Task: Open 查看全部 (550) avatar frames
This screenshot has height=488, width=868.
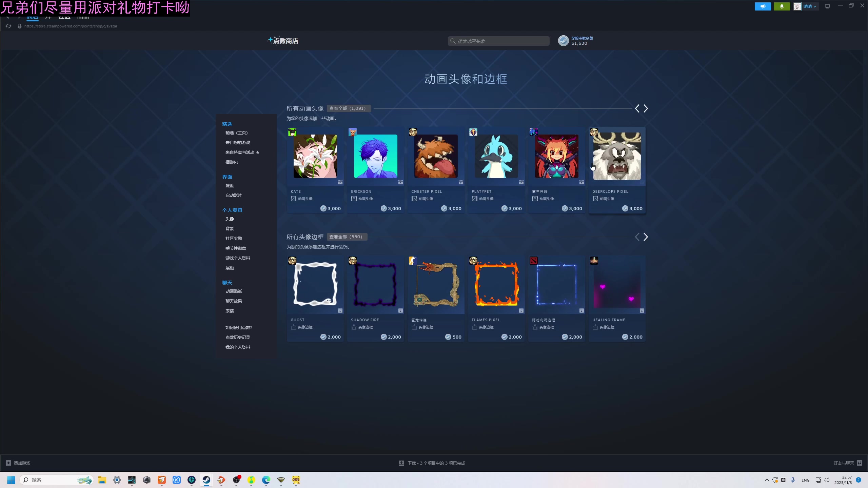Action: click(347, 237)
